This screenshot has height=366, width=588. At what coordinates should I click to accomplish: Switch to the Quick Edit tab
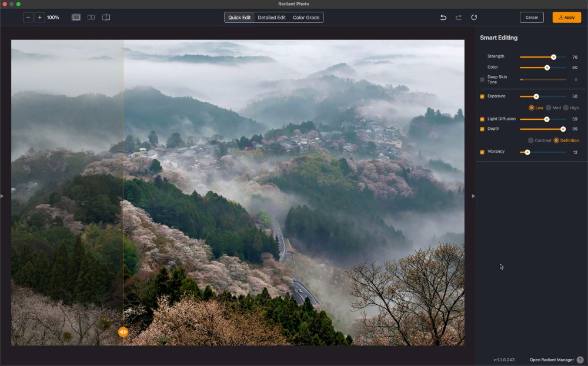pos(239,18)
